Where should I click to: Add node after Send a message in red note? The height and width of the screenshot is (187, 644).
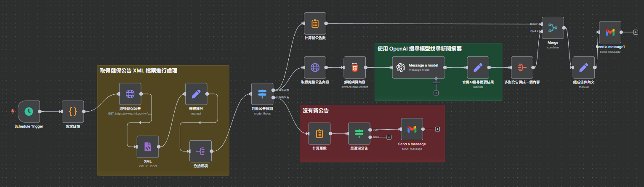tap(437, 129)
